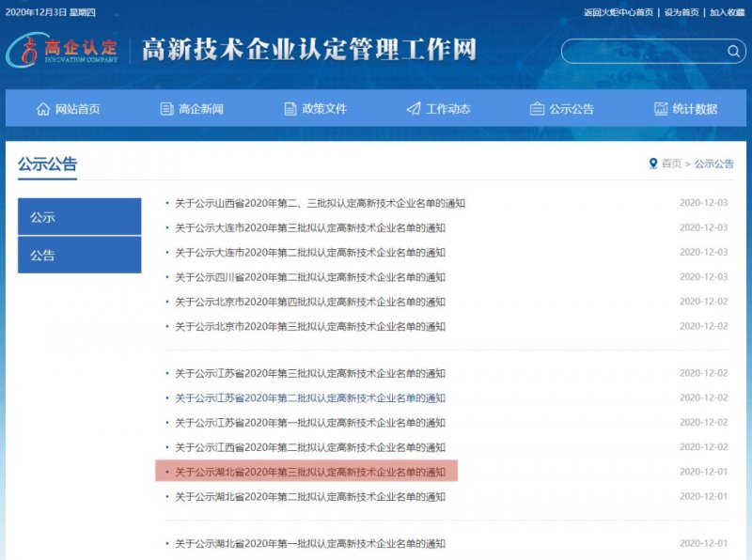Click the paper plane icon beside 工作动态
The width and height of the screenshot is (752, 560).
click(x=414, y=109)
